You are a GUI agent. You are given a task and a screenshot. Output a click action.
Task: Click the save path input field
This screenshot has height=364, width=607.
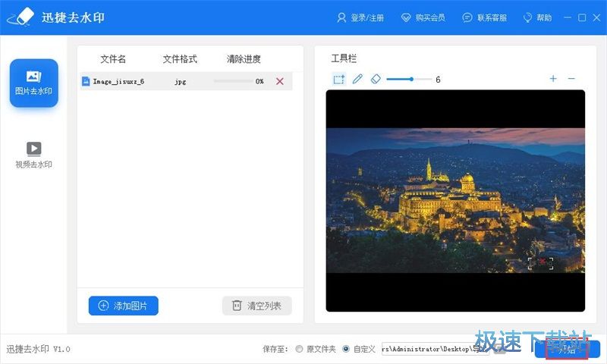coord(436,349)
